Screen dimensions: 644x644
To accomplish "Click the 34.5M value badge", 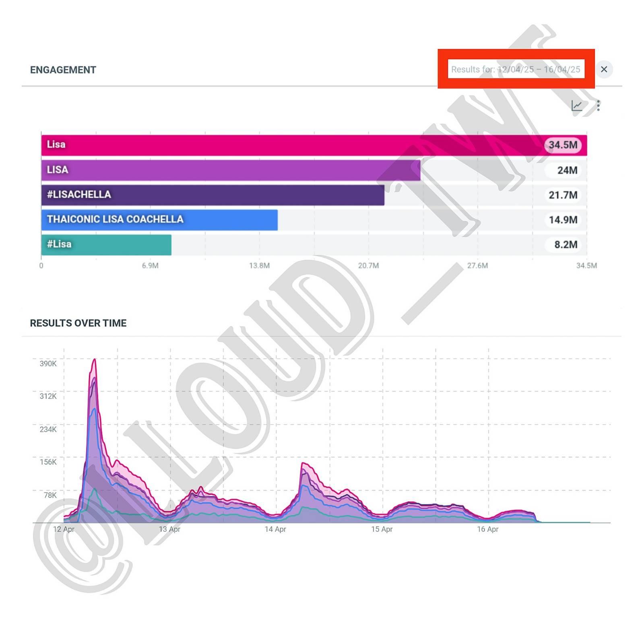I will tap(563, 145).
